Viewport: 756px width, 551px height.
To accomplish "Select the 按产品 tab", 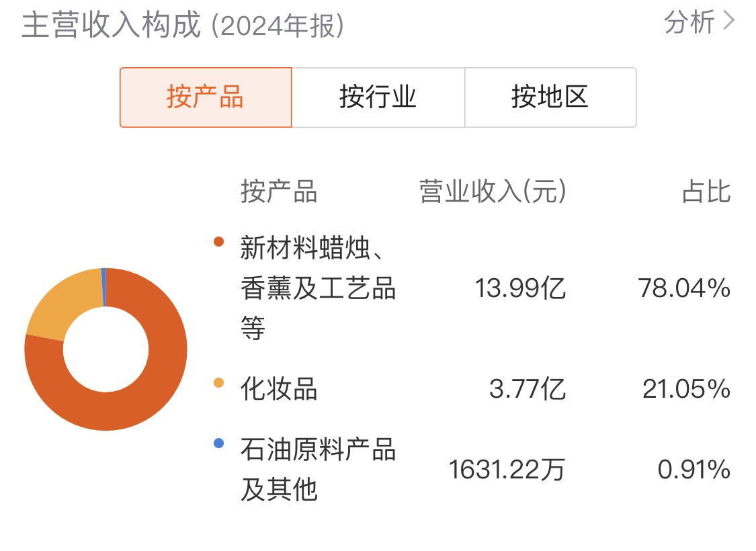I will click(206, 97).
